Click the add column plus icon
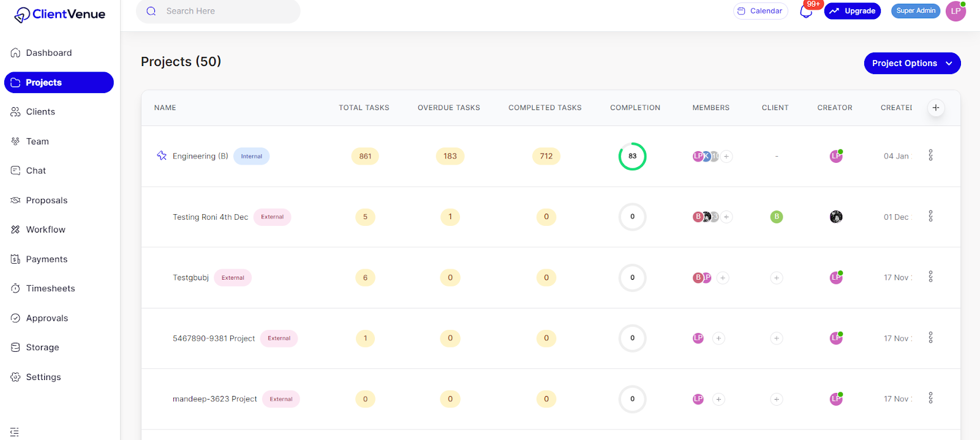The image size is (980, 440). (x=935, y=108)
